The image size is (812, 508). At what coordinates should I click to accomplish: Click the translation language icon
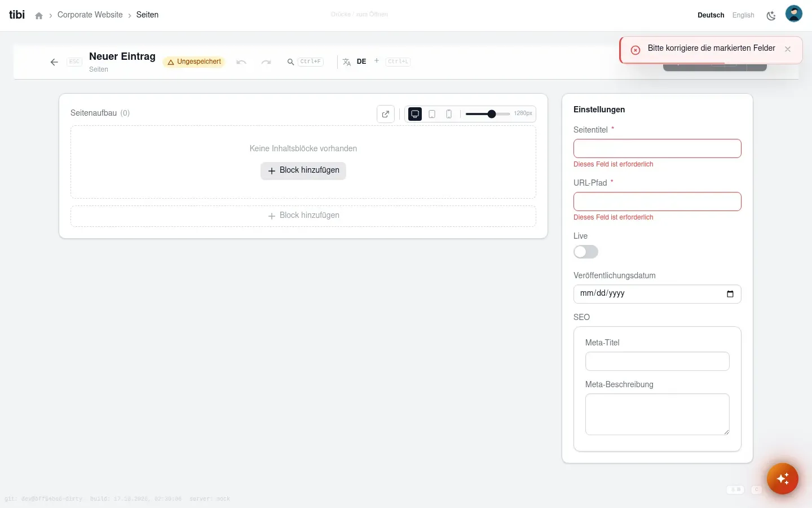click(x=347, y=62)
